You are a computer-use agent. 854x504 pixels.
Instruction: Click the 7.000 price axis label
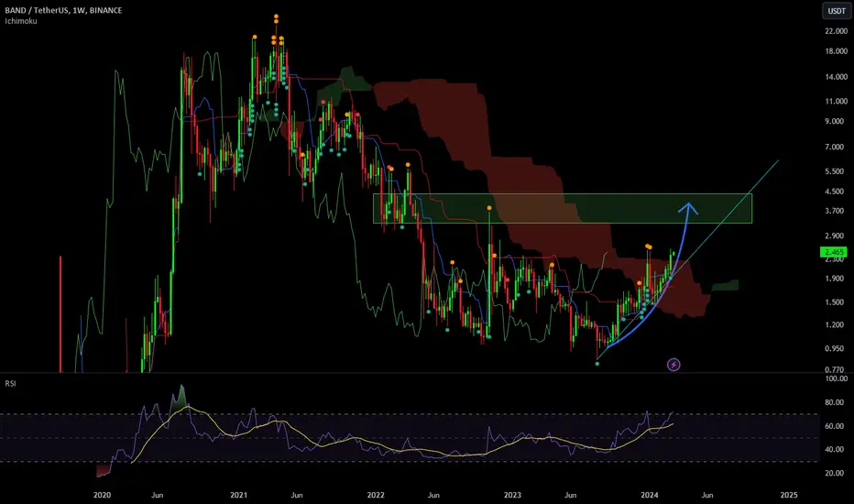pyautogui.click(x=835, y=148)
